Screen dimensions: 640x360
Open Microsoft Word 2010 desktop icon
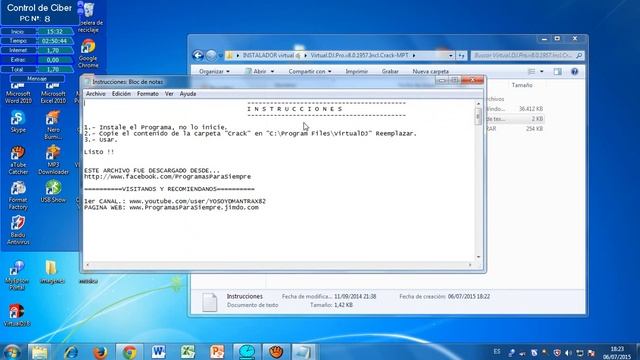tap(18, 93)
